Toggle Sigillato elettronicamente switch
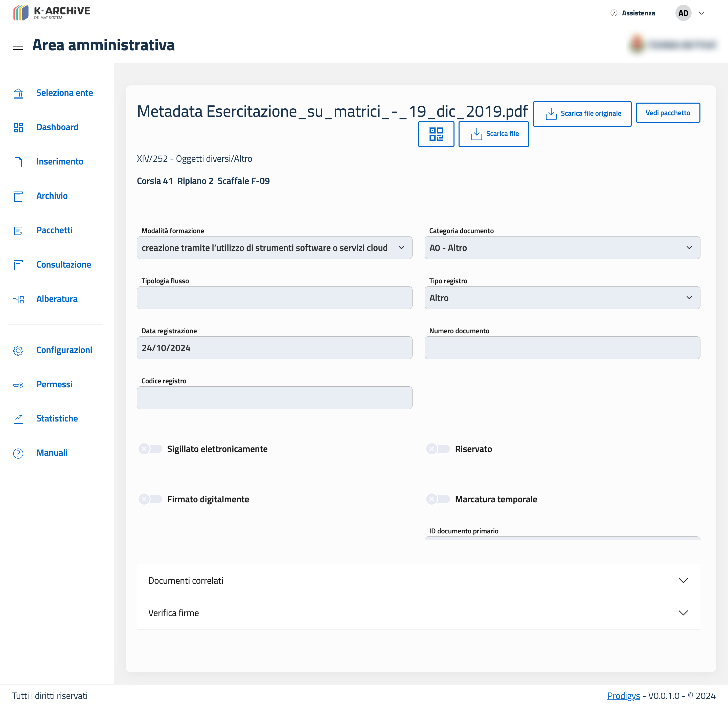Image resolution: width=728 pixels, height=707 pixels. [150, 449]
